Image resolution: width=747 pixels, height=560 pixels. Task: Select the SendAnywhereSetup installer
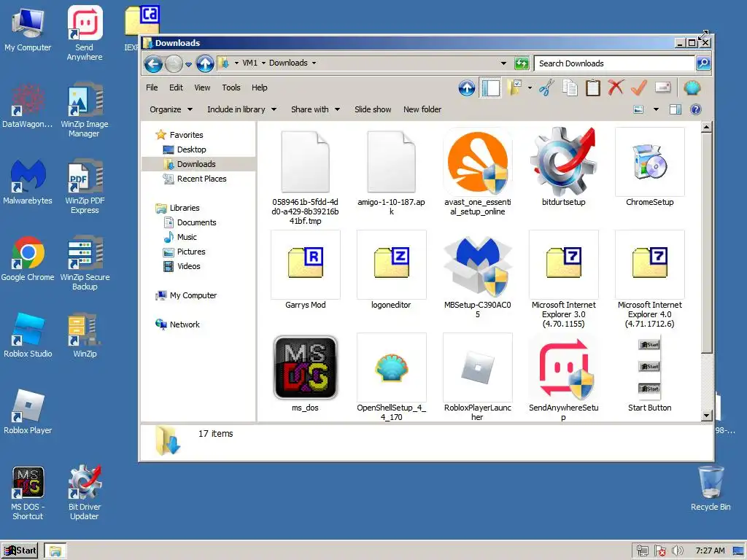564,377
